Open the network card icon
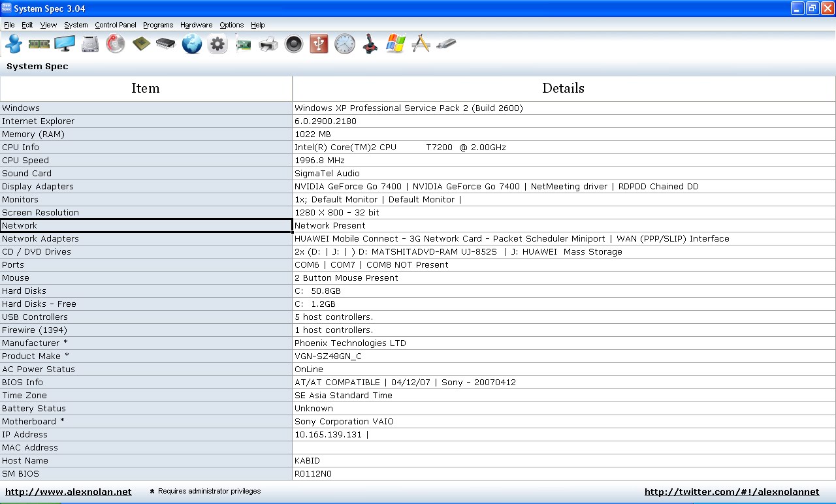 (x=243, y=44)
